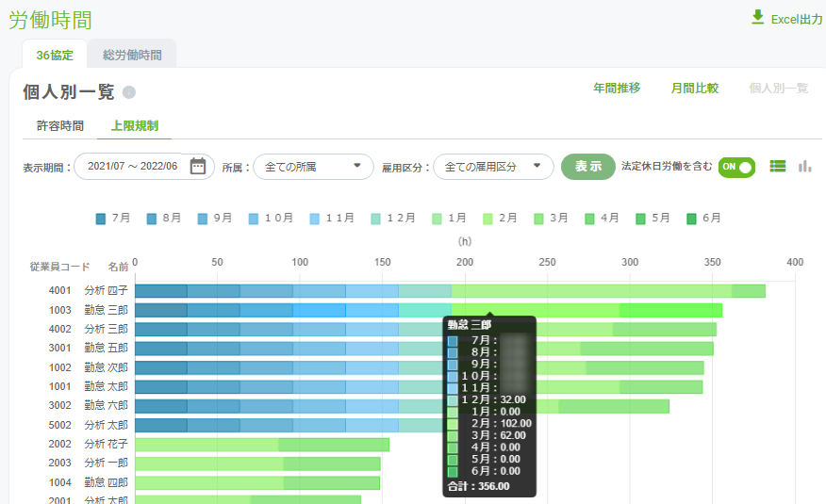Toggle 2月 legend series
This screenshot has height=504, width=826.
pyautogui.click(x=500, y=218)
